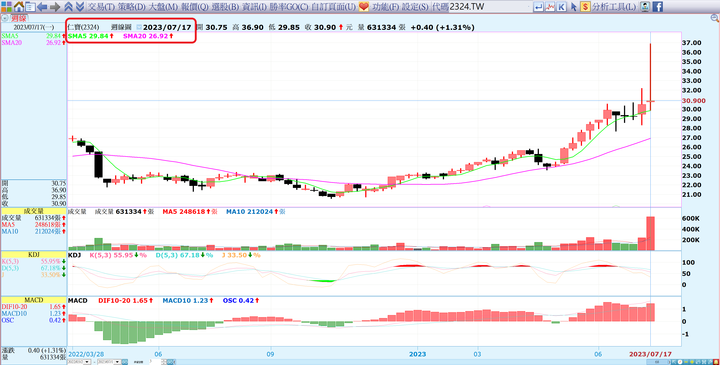Click the MACD panel header
The height and width of the screenshot is (365, 720).
(34, 300)
